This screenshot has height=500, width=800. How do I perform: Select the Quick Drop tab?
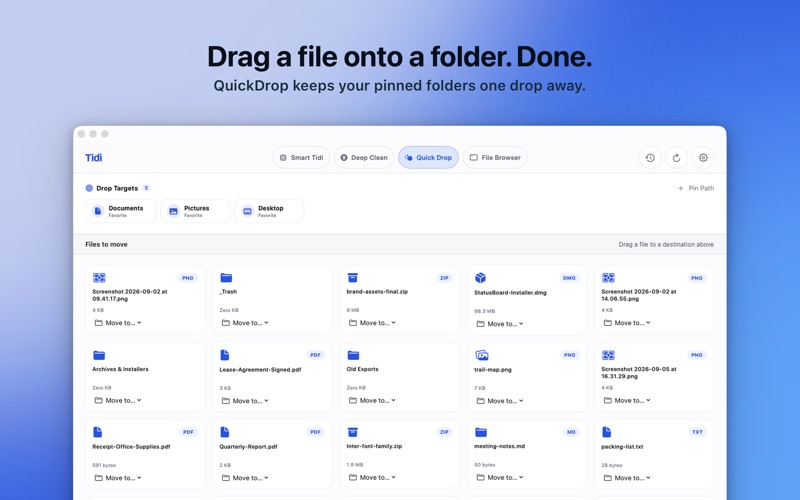point(429,158)
